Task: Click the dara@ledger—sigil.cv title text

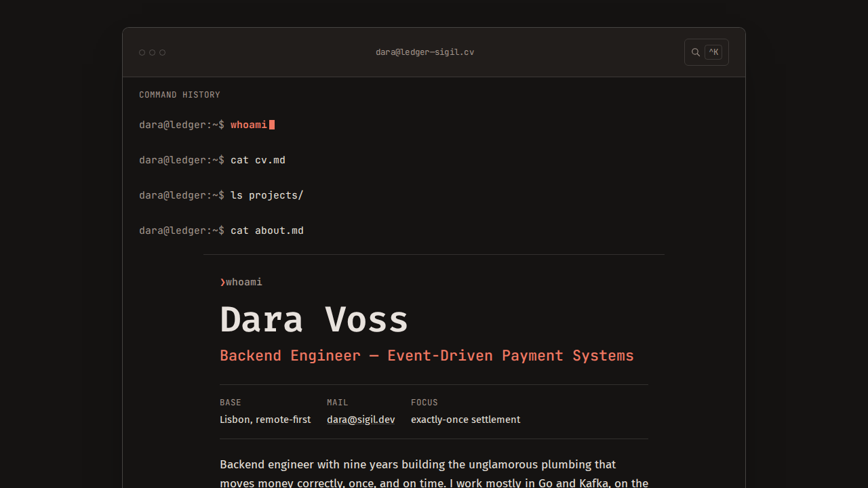Action: click(x=425, y=52)
